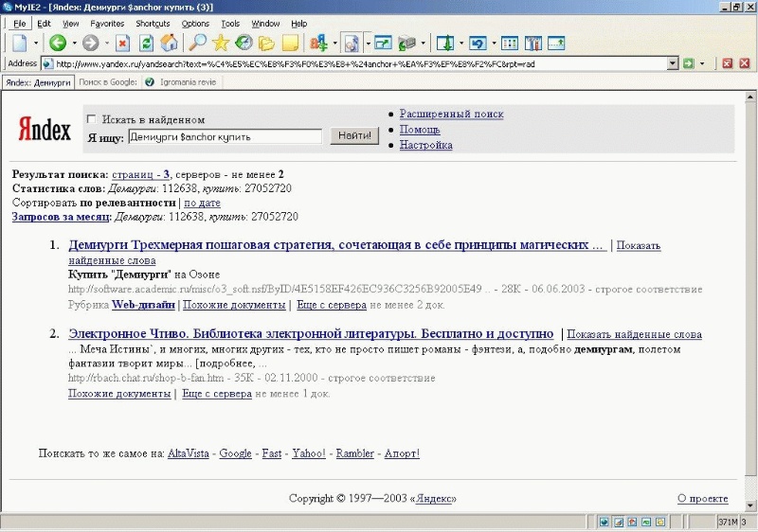The width and height of the screenshot is (758, 532).
Task: Tick the 'Искать в найденном' checkbox
Action: tap(91, 118)
